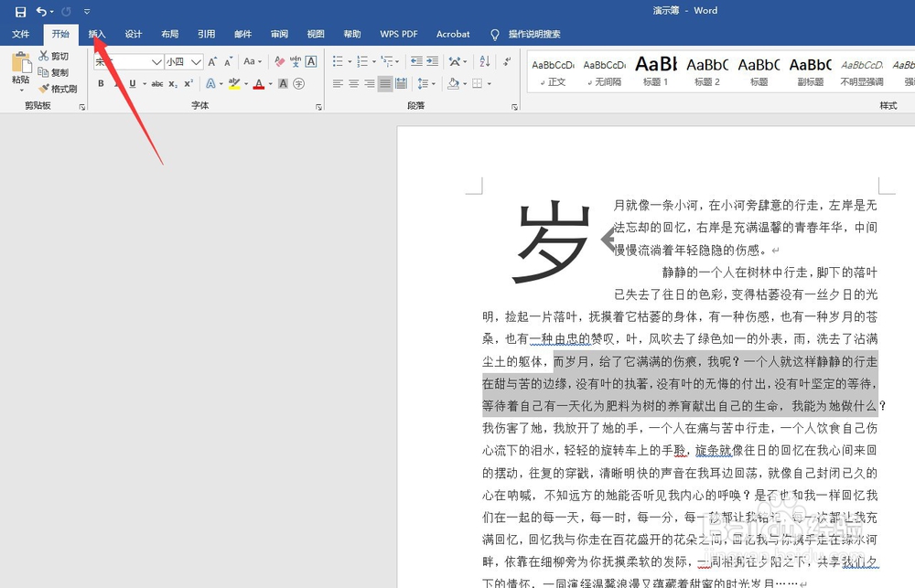Open the line spacing dropdown
This screenshot has width=915, height=588.
tap(426, 83)
